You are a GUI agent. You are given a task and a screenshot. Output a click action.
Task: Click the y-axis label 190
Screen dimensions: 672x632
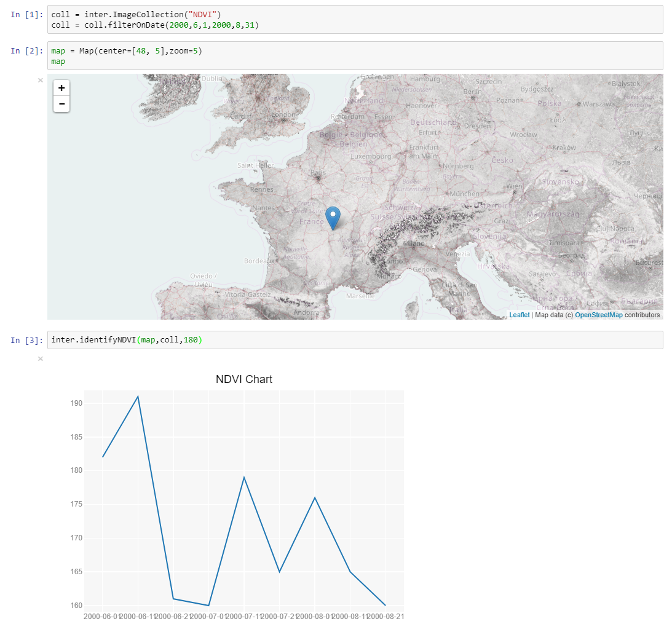[x=76, y=403]
